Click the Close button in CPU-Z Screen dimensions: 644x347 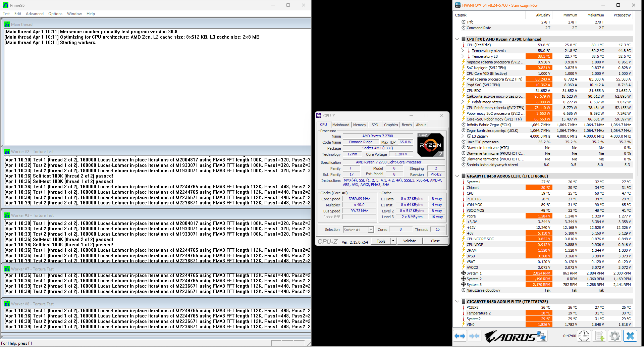[x=435, y=241]
